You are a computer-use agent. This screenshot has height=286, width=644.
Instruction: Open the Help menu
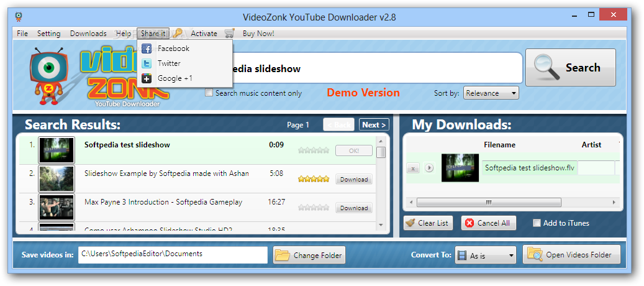[x=123, y=34]
